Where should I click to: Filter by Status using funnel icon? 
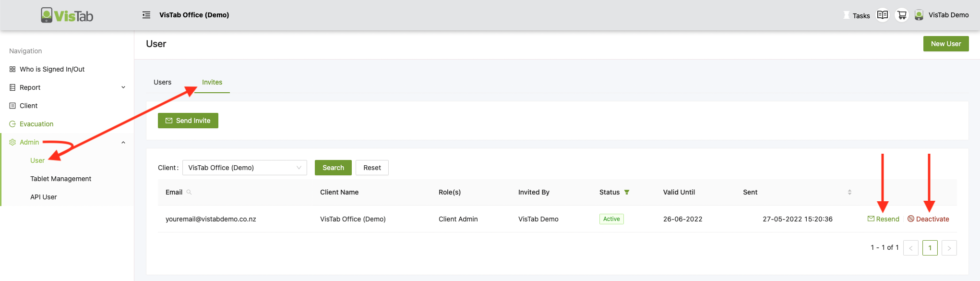[x=627, y=192]
